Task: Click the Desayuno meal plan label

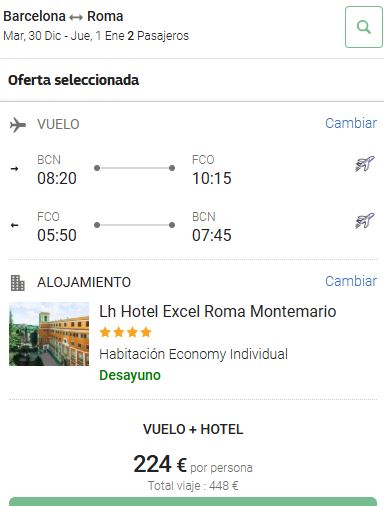Action: 130,375
